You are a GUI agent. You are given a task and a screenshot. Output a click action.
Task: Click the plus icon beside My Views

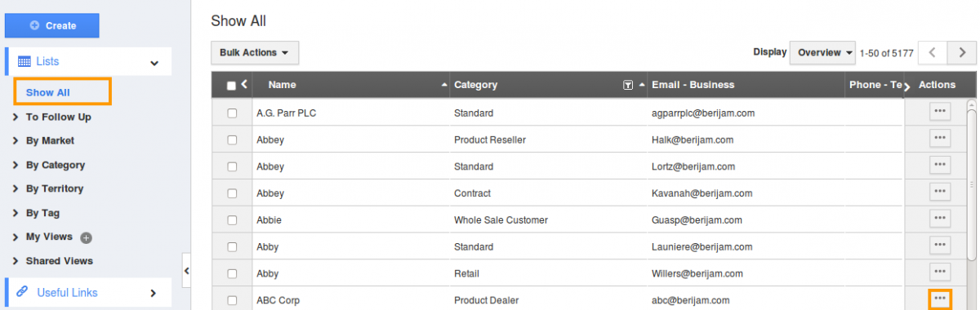tap(87, 238)
